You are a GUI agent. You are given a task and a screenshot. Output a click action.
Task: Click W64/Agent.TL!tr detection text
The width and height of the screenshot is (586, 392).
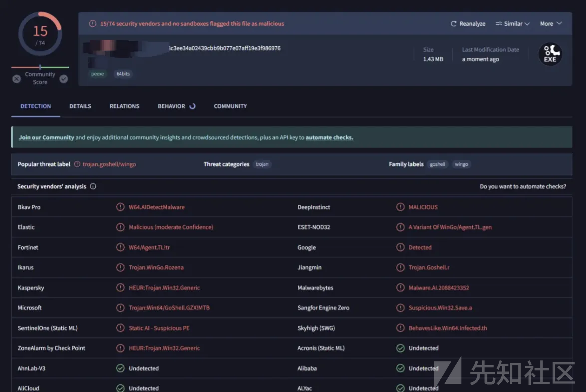click(x=149, y=247)
